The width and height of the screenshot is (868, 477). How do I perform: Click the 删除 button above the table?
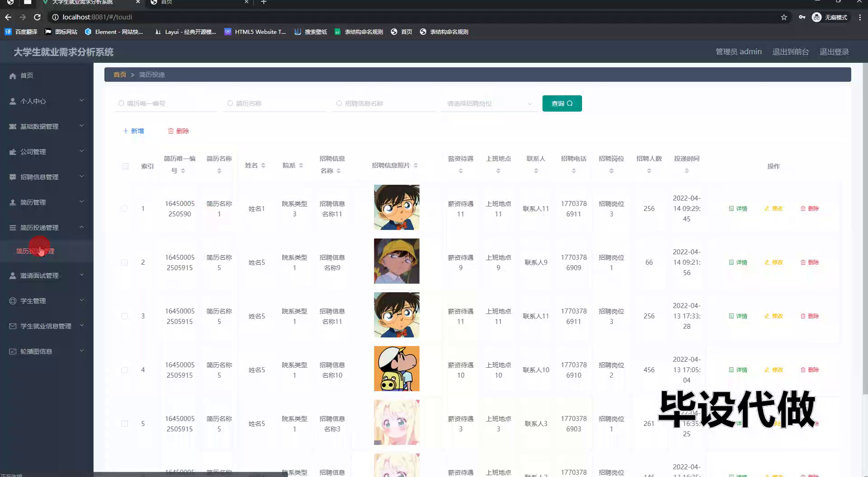[179, 131]
